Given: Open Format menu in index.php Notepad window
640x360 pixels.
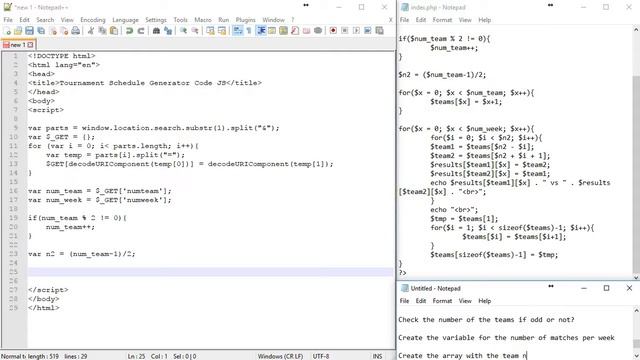Looking at the screenshot, I should [442, 20].
